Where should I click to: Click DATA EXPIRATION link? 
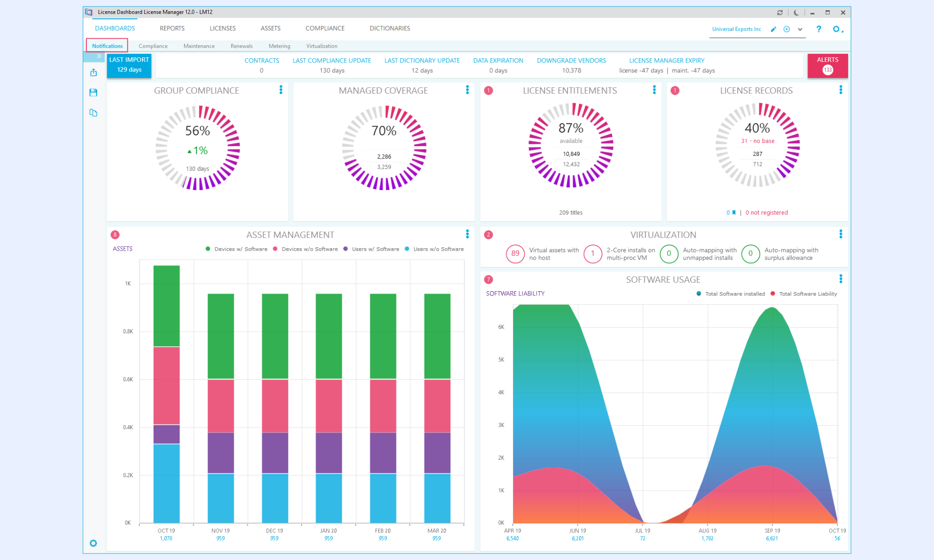pos(498,61)
